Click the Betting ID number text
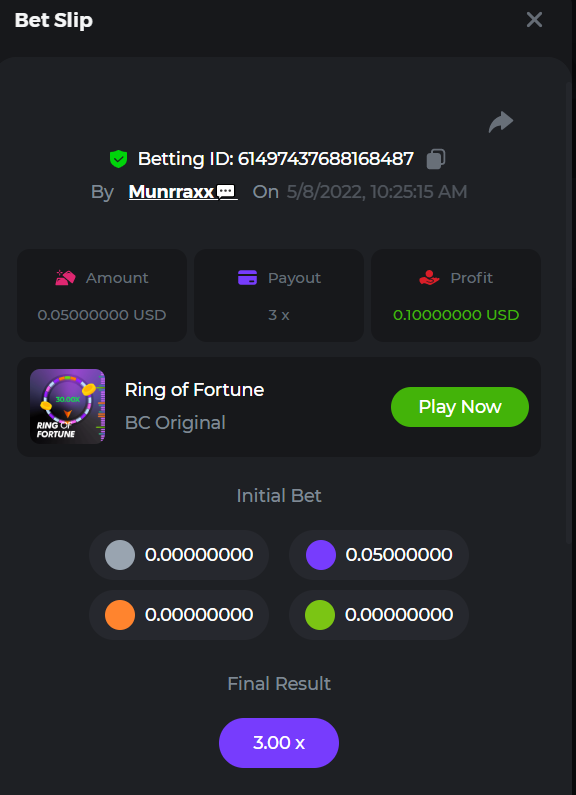Viewport: 576px width, 795px height. coord(326,159)
